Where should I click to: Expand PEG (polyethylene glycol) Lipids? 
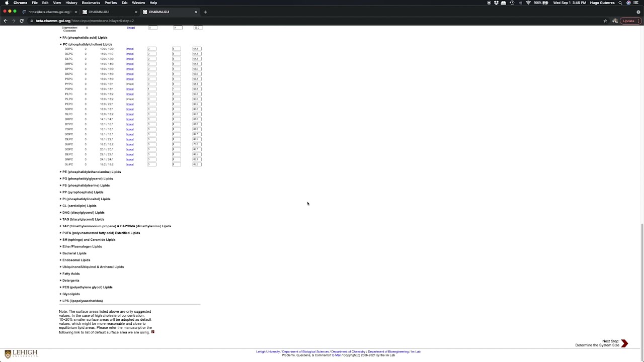86,287
